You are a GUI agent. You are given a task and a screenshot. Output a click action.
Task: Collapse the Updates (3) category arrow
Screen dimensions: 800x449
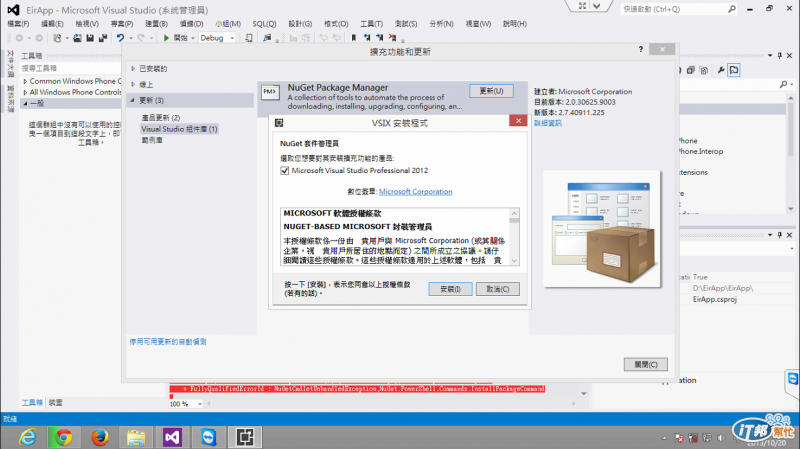click(132, 100)
